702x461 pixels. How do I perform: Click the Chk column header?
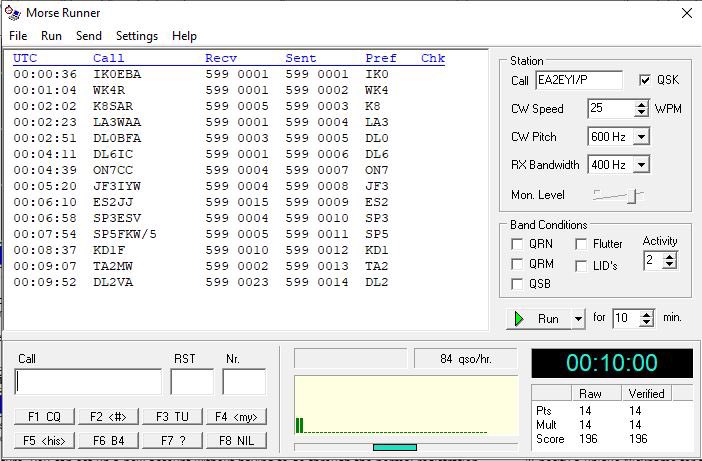(x=433, y=58)
